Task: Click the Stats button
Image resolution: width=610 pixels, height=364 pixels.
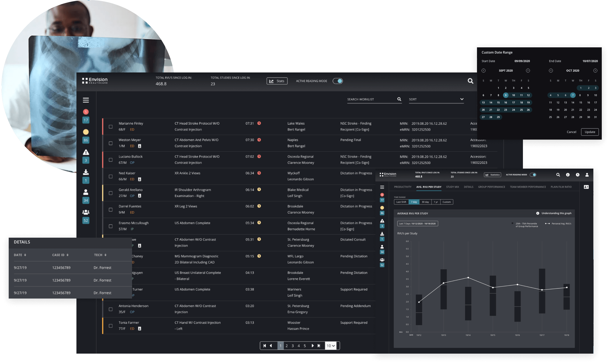Action: pyautogui.click(x=277, y=81)
